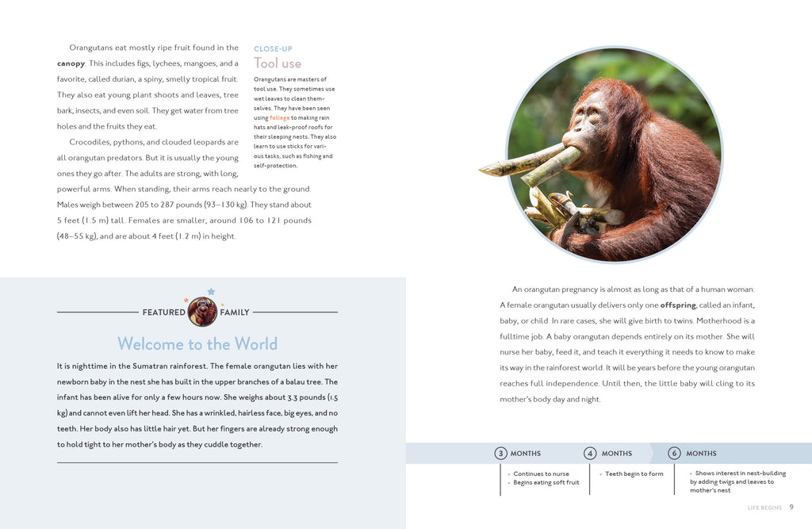The image size is (812, 529).
Task: Click the circled number 6 months marker
Action: coord(674,454)
